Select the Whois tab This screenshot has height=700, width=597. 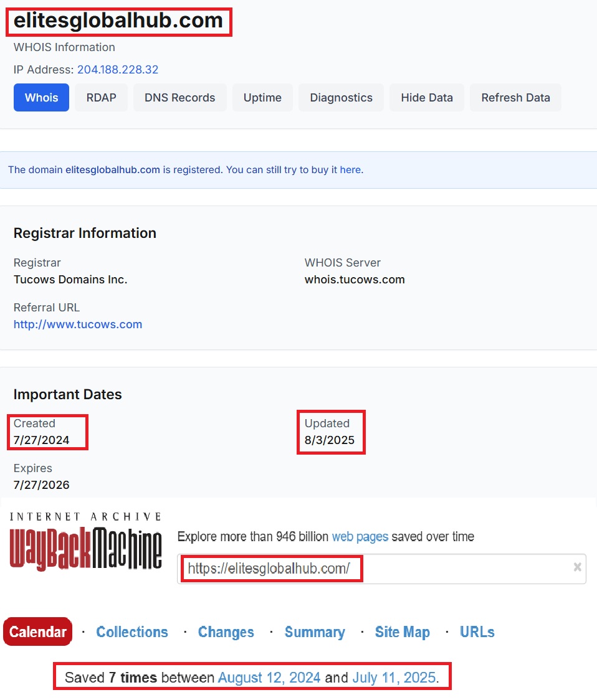[x=41, y=97]
